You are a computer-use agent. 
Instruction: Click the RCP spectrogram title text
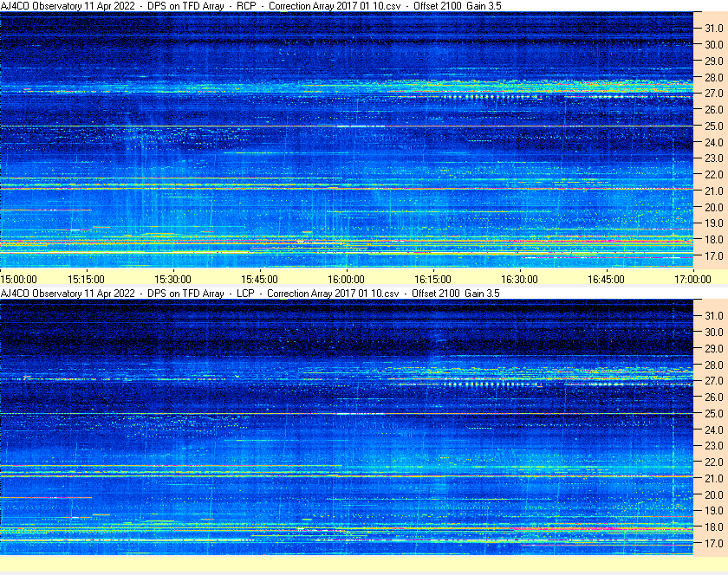[x=250, y=6]
